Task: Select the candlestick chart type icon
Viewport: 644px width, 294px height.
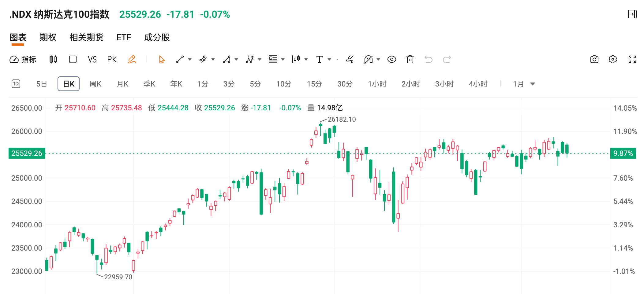Action: 53,59
